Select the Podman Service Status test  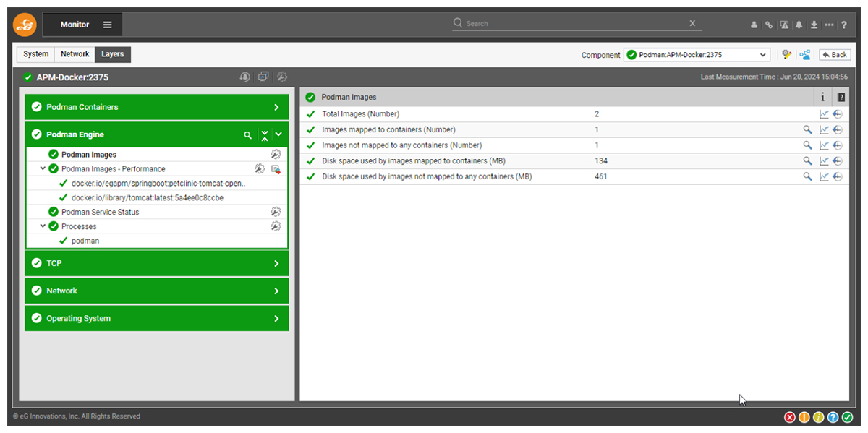point(101,212)
